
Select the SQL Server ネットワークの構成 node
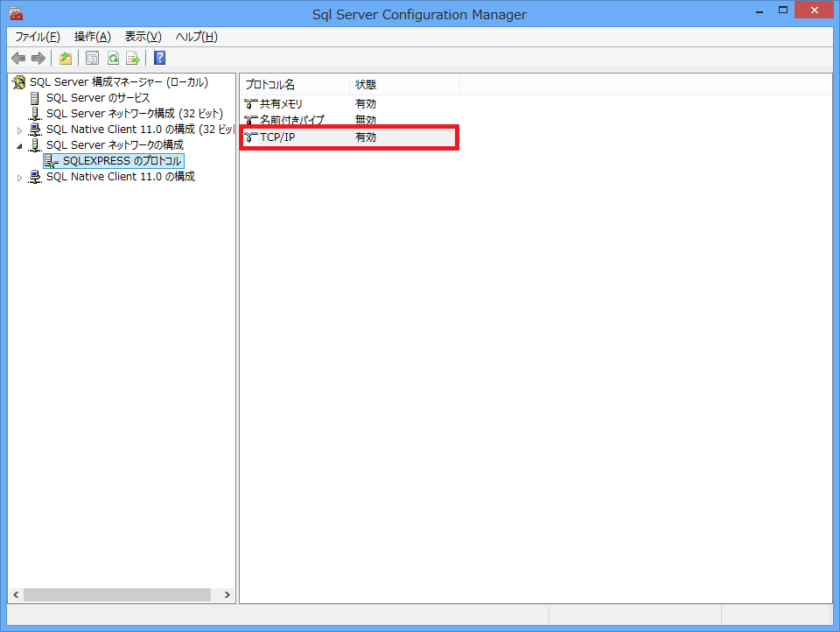click(x=115, y=144)
